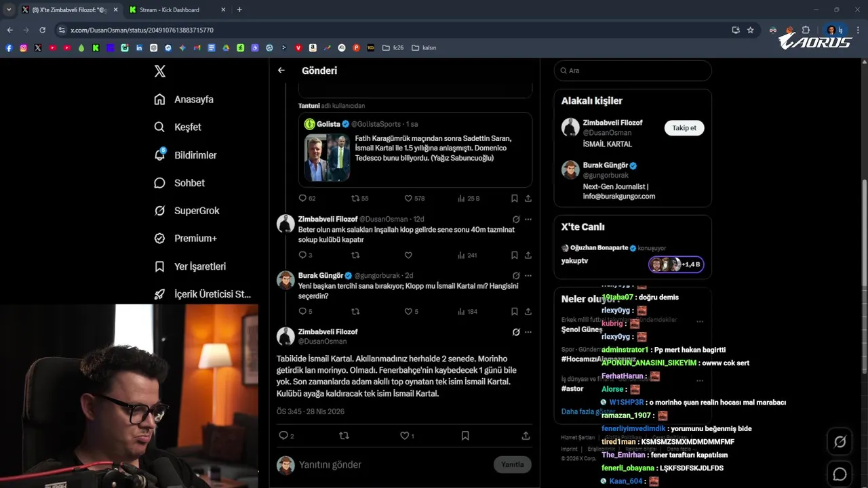Image resolution: width=868 pixels, height=488 pixels.
Task: Open the Golista quoted post thumbnail
Action: 327,158
